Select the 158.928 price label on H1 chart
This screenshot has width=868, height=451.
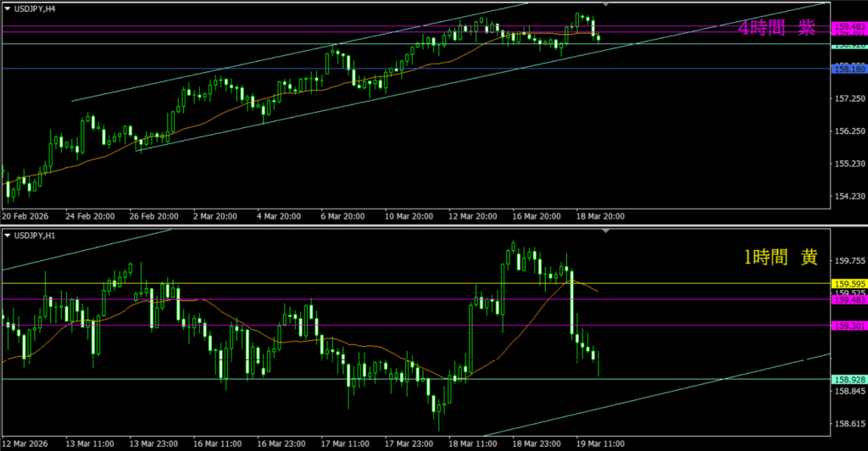(x=849, y=380)
